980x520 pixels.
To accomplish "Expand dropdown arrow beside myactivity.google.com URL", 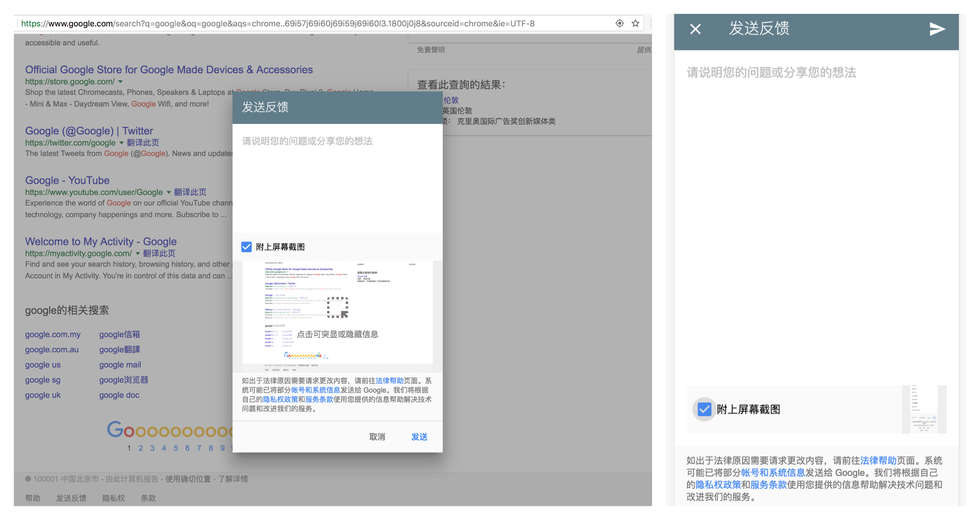I will coord(138,253).
